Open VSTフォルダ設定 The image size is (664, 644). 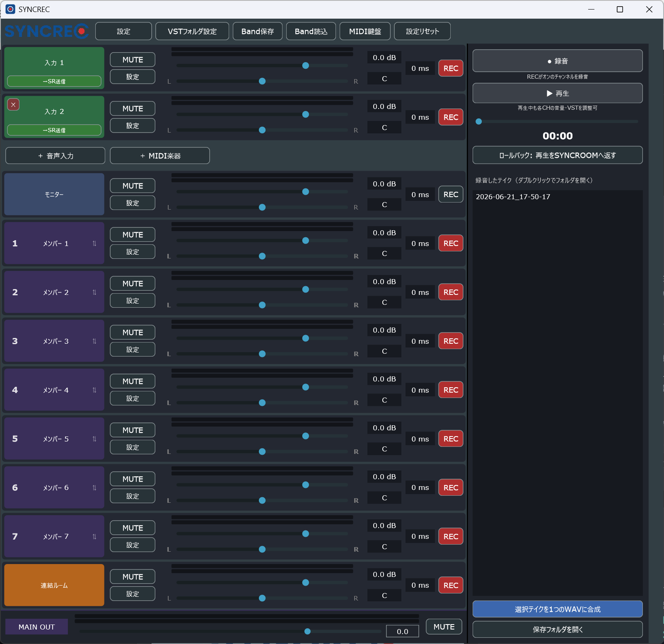click(x=192, y=31)
